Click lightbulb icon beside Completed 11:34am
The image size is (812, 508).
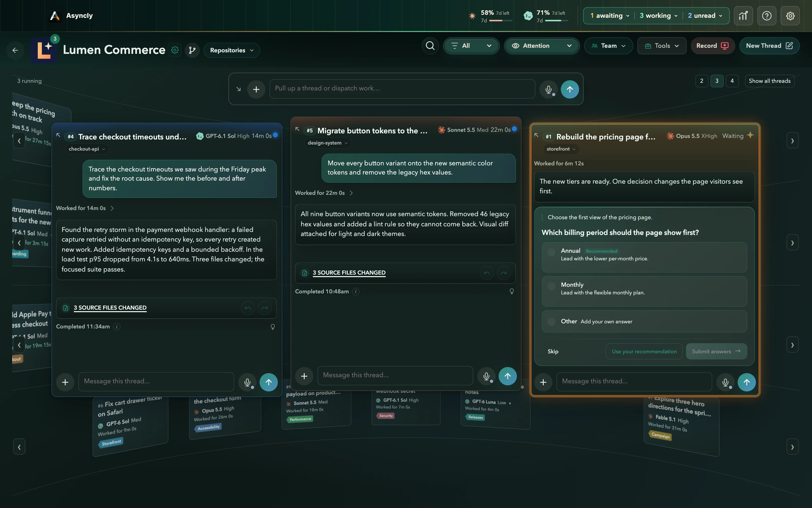[x=273, y=327]
